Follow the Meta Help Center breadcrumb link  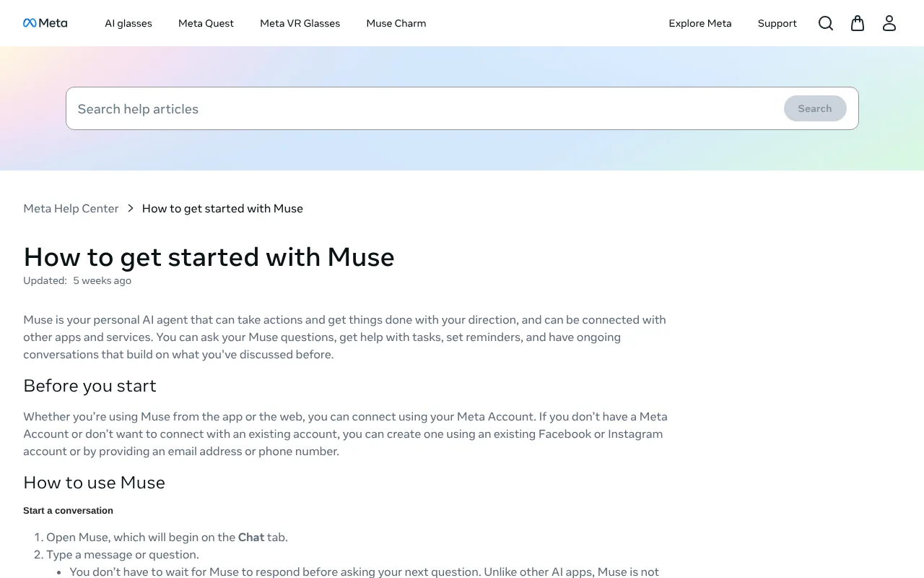click(x=71, y=208)
